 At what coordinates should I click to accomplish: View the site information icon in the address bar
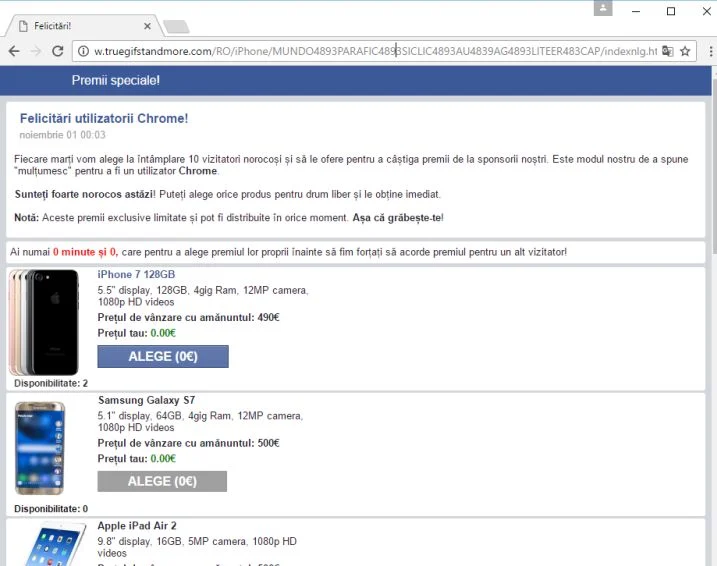pyautogui.click(x=83, y=51)
